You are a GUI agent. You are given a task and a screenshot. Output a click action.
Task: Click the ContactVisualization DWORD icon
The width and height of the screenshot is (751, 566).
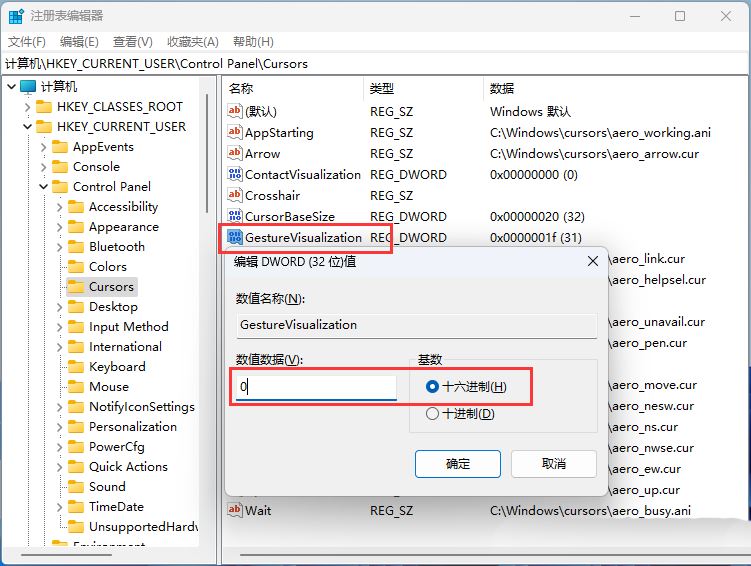point(235,174)
